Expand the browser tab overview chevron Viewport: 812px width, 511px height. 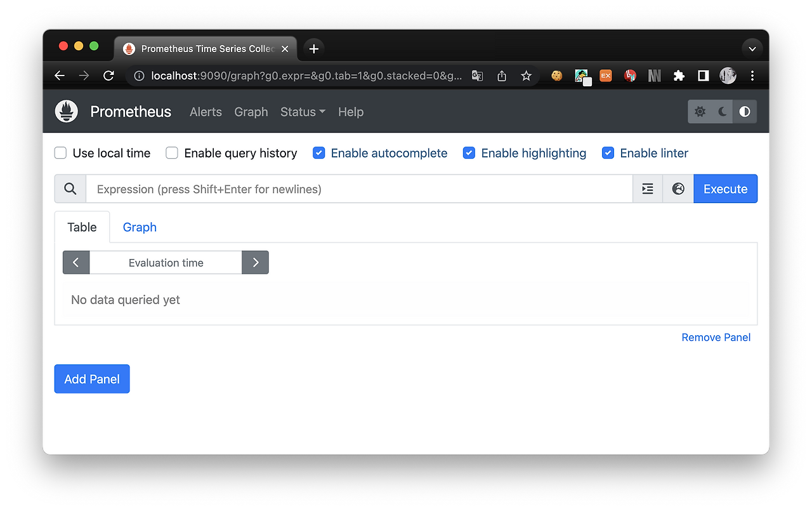coord(752,48)
